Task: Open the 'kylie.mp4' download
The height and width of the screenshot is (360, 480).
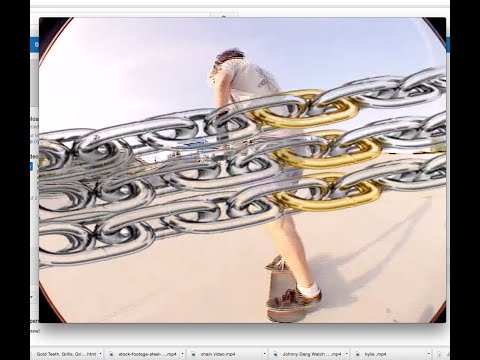Action: point(375,354)
